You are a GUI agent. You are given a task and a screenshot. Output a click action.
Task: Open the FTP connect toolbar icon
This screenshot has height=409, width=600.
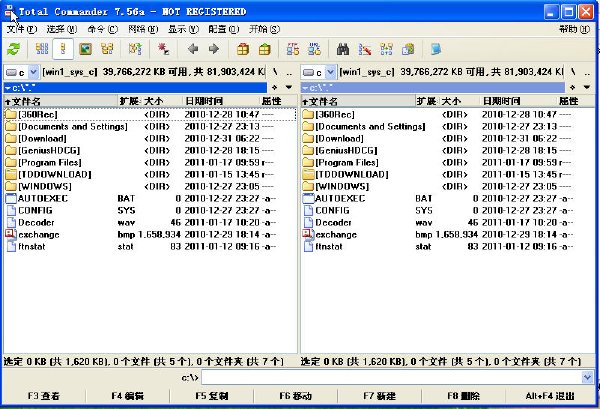(293, 49)
